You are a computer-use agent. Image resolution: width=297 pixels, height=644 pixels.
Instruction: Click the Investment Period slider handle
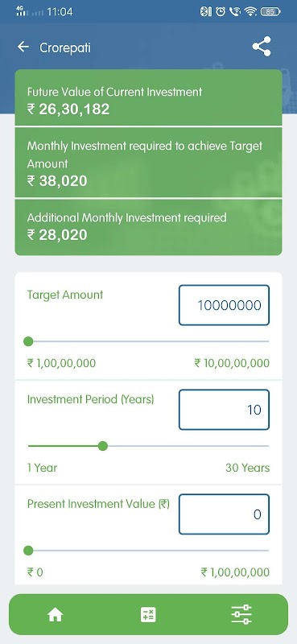coord(103,446)
